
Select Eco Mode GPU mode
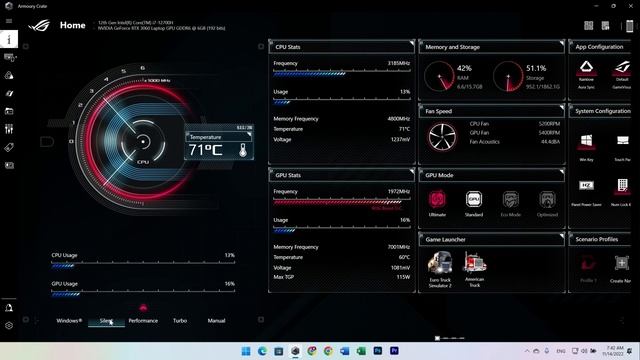(x=511, y=203)
